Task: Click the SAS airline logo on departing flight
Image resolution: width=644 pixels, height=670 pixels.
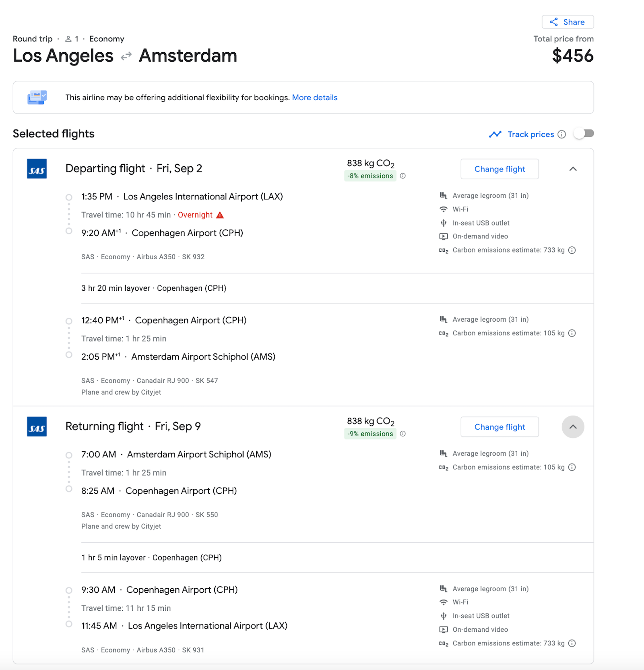Action: 37,169
